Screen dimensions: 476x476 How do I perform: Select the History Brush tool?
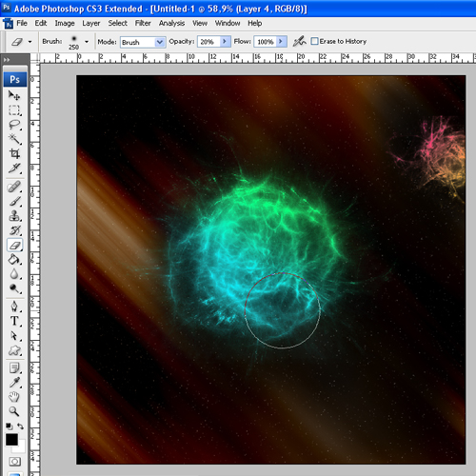(x=14, y=230)
